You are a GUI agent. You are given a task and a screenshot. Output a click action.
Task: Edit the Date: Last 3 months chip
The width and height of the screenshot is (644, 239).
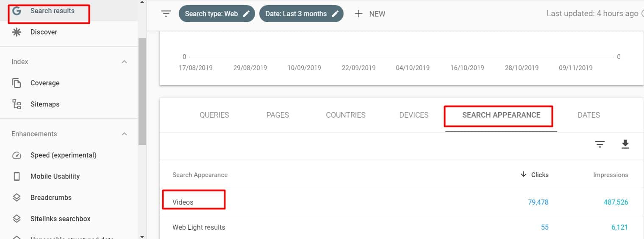point(301,14)
